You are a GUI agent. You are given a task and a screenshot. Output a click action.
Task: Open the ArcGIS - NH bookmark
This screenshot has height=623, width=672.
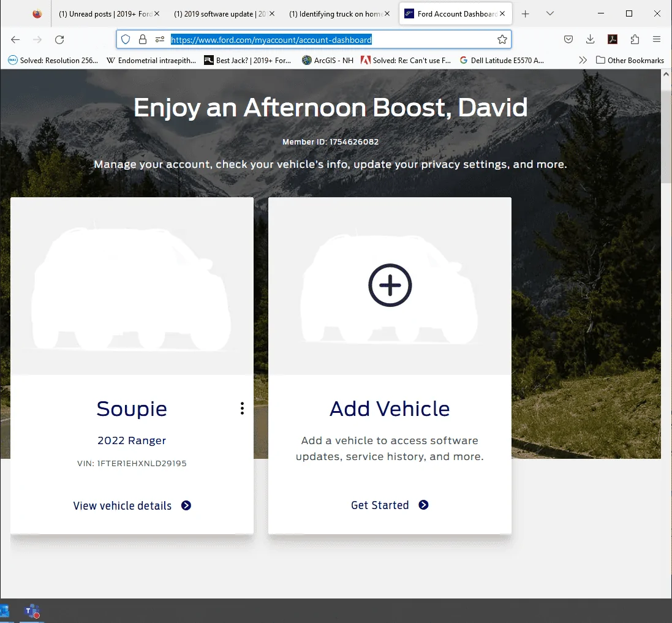328,61
